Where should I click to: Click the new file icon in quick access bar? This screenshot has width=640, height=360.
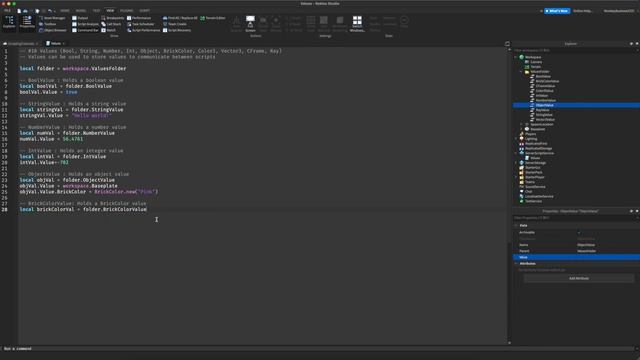19,11
